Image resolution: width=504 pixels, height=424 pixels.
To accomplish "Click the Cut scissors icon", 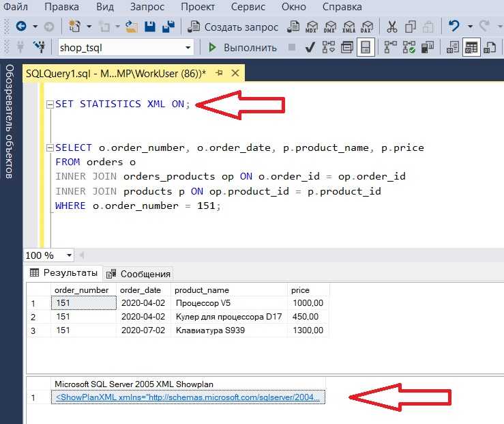I will 391,27.
